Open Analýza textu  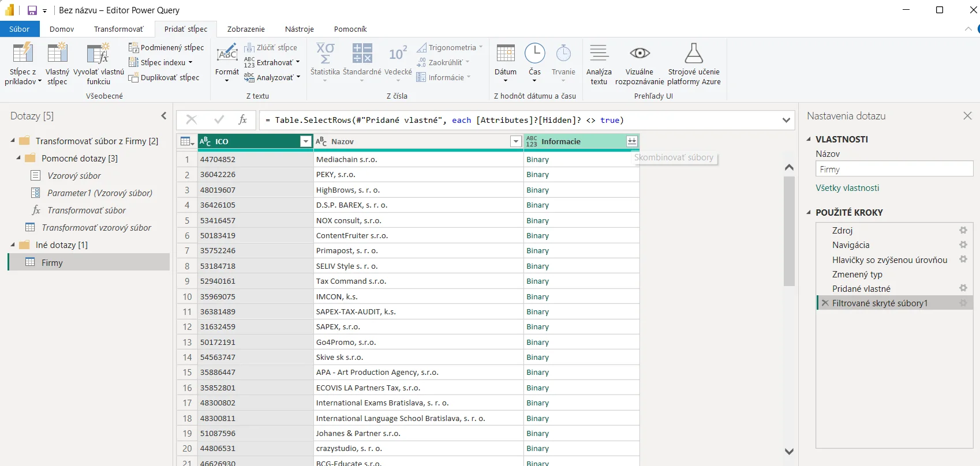(599, 63)
